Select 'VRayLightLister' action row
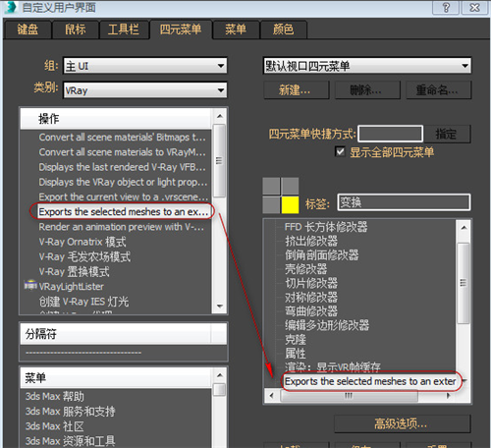Viewport: 491px width, 448px height. pos(71,287)
